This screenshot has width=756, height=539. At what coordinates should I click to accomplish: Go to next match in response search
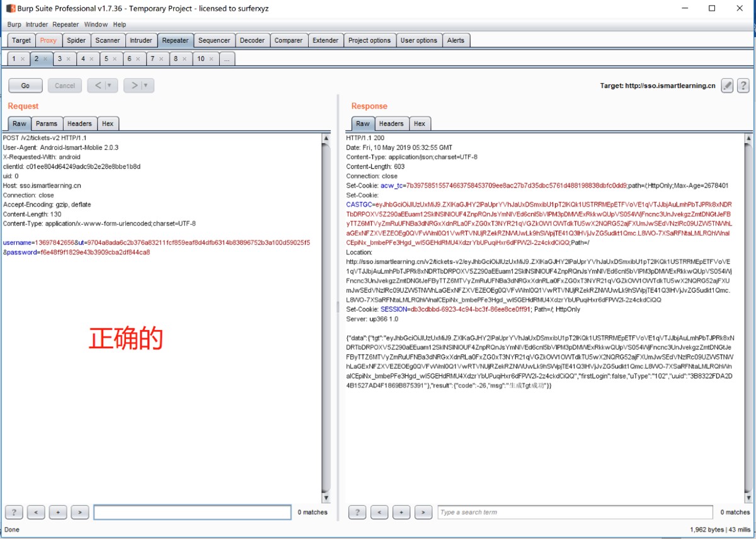(423, 512)
